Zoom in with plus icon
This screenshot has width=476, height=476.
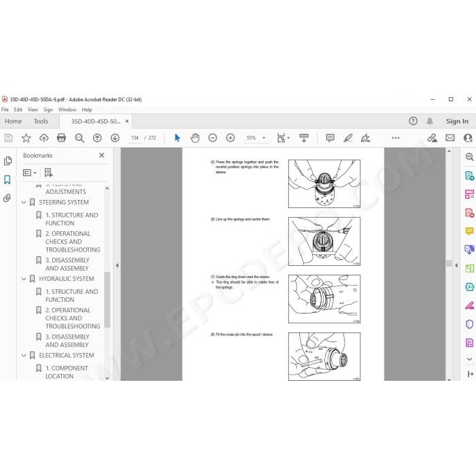(231, 138)
